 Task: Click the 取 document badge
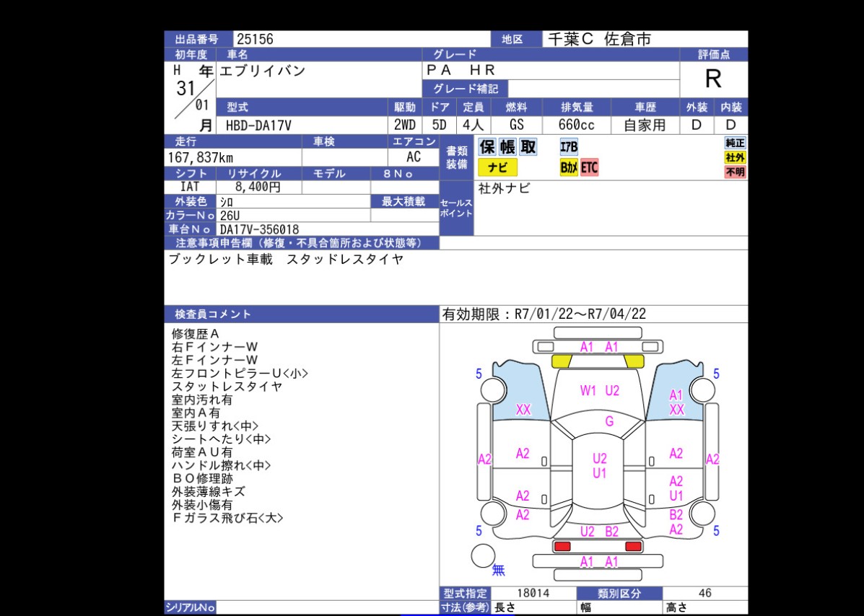pos(528,147)
